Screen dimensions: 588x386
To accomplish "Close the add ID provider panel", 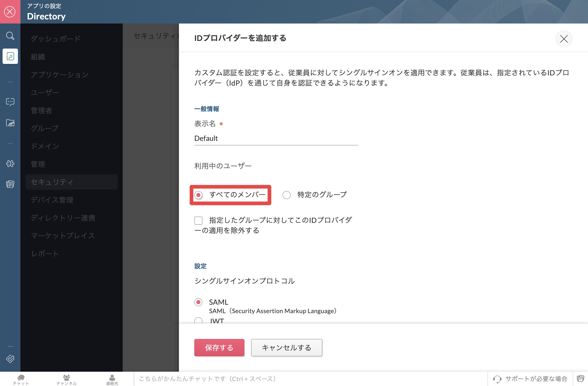I will 564,39.
